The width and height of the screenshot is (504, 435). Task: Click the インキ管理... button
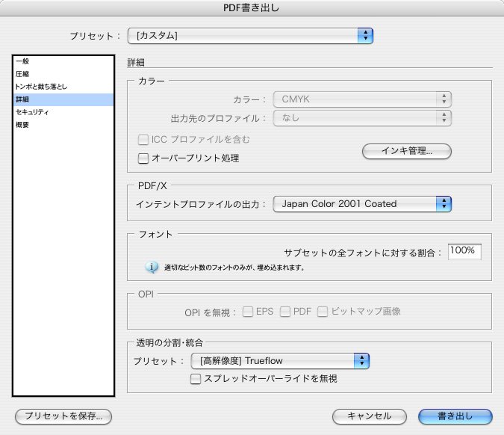click(x=407, y=151)
